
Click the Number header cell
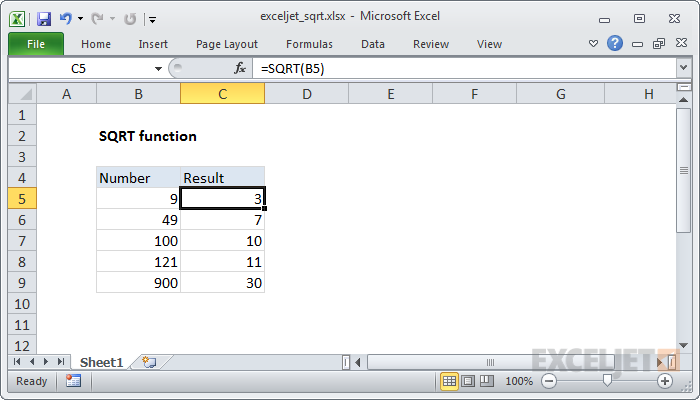click(138, 178)
